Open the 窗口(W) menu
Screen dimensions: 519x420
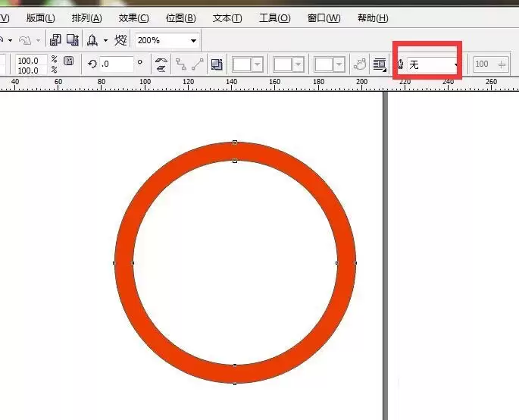pyautogui.click(x=324, y=18)
